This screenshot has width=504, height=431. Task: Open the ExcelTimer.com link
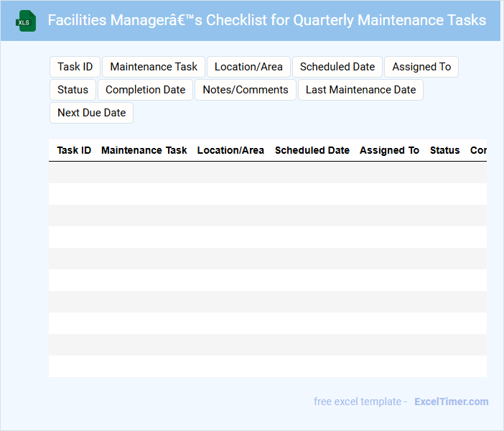(451, 402)
